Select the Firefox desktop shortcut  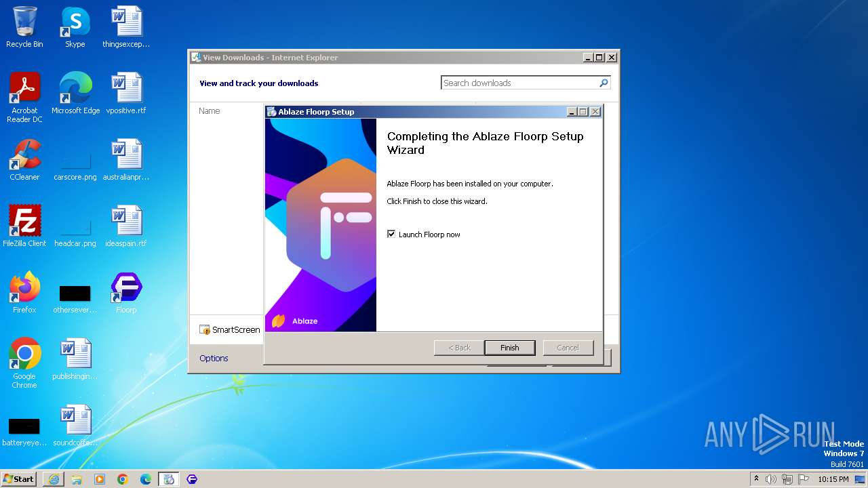(x=24, y=293)
